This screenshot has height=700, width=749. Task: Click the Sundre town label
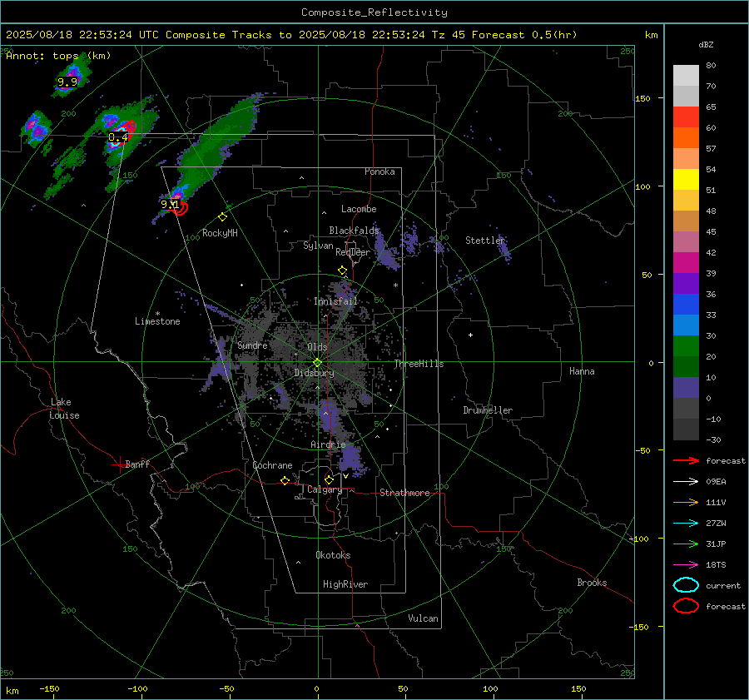[253, 345]
